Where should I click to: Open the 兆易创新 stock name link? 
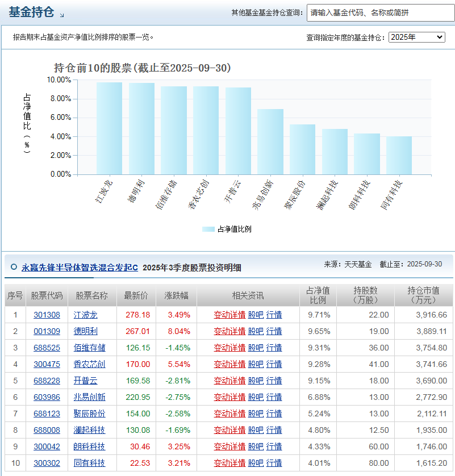pyautogui.click(x=89, y=397)
